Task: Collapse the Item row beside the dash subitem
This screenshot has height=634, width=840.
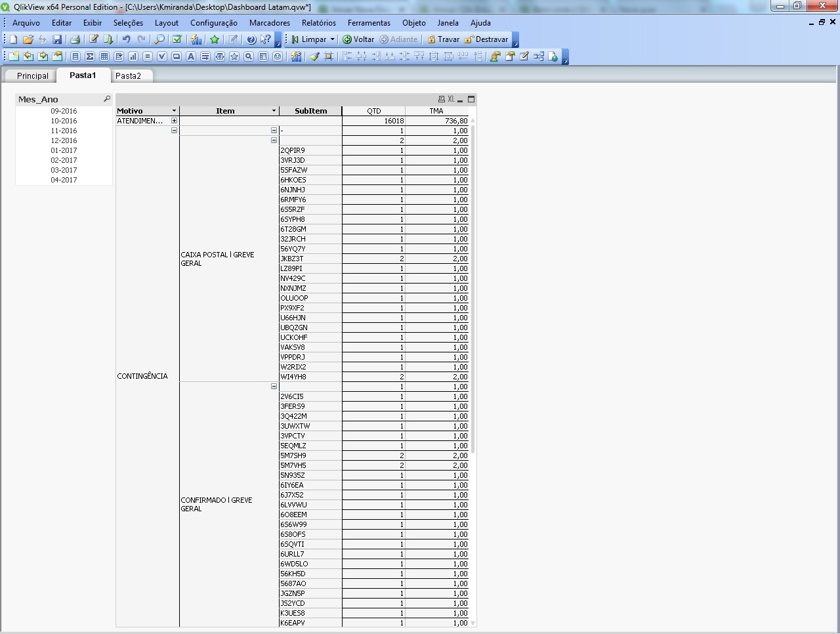Action: click(274, 131)
